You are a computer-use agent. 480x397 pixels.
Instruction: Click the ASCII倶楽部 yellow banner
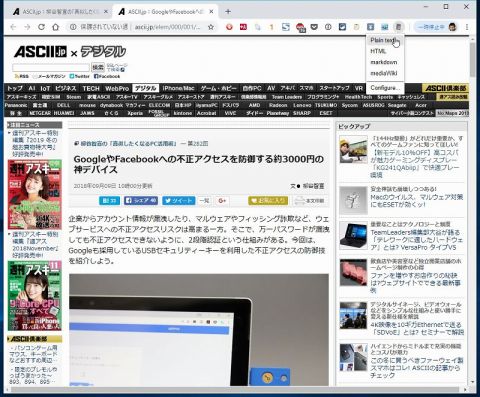point(446,88)
